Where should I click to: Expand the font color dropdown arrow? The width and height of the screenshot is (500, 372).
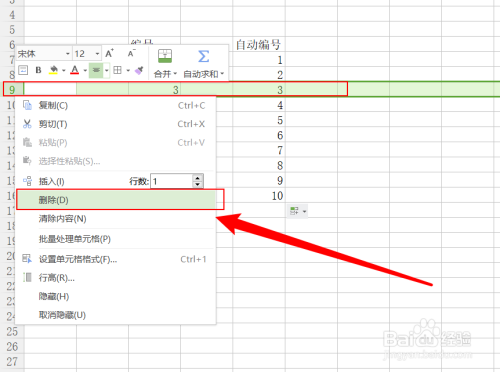(85, 70)
